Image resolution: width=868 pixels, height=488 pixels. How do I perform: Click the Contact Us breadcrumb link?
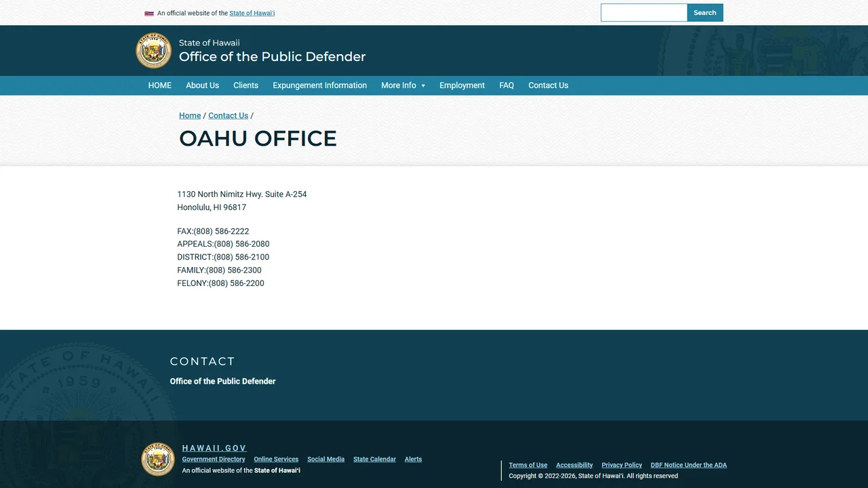click(228, 116)
